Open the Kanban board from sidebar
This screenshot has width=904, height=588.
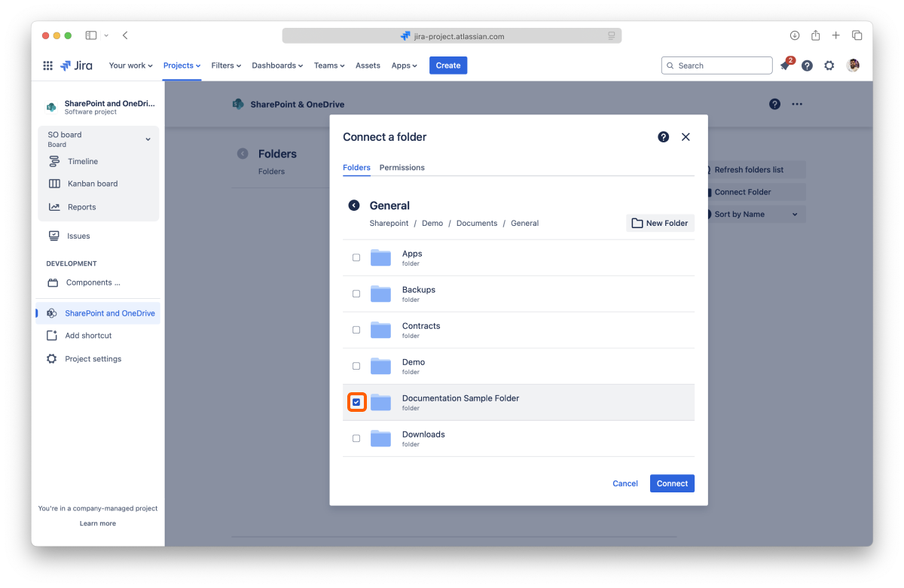[x=92, y=184]
